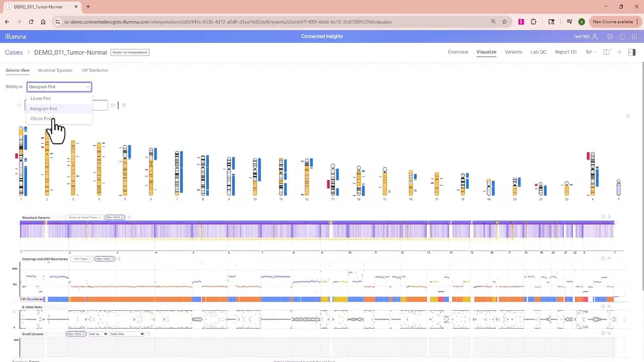Image resolution: width=644 pixels, height=362 pixels.
Task: Open the Test WG user account icon
Action: tap(595, 37)
